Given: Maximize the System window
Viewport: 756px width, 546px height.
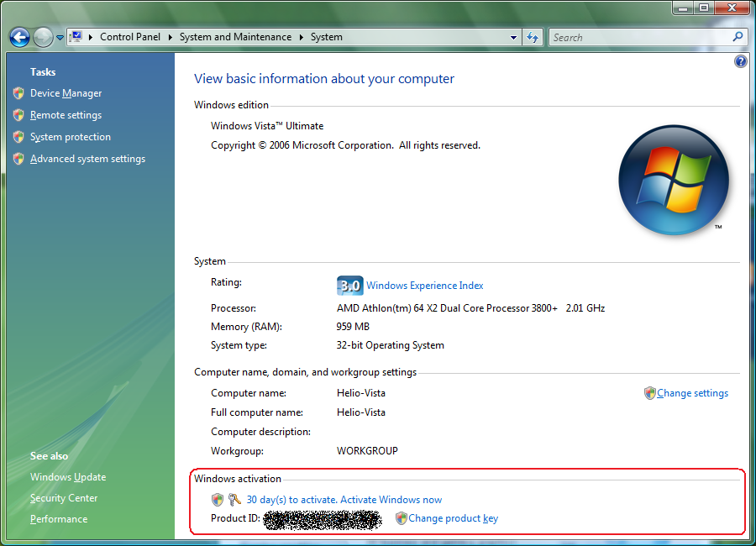Looking at the screenshot, I should pyautogui.click(x=704, y=8).
